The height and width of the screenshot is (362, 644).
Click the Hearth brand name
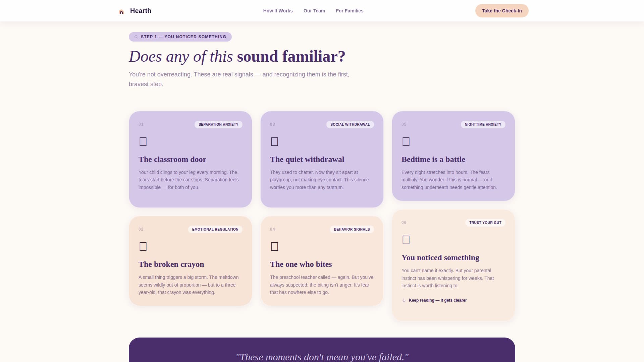click(x=141, y=11)
